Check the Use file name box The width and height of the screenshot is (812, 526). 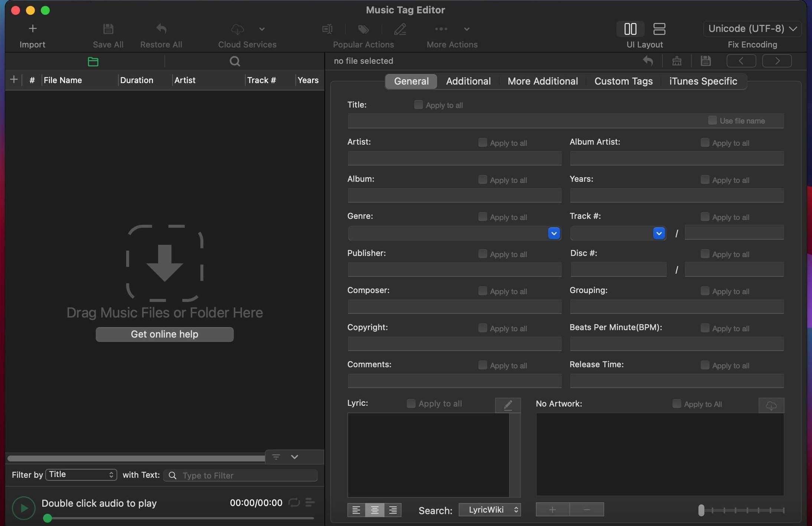(712, 121)
